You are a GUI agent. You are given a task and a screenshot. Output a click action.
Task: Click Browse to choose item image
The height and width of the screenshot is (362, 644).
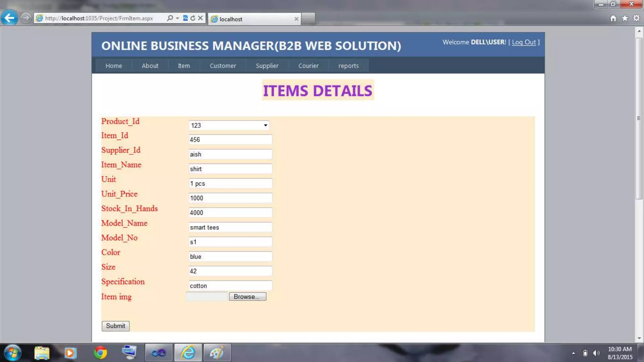[x=247, y=297]
